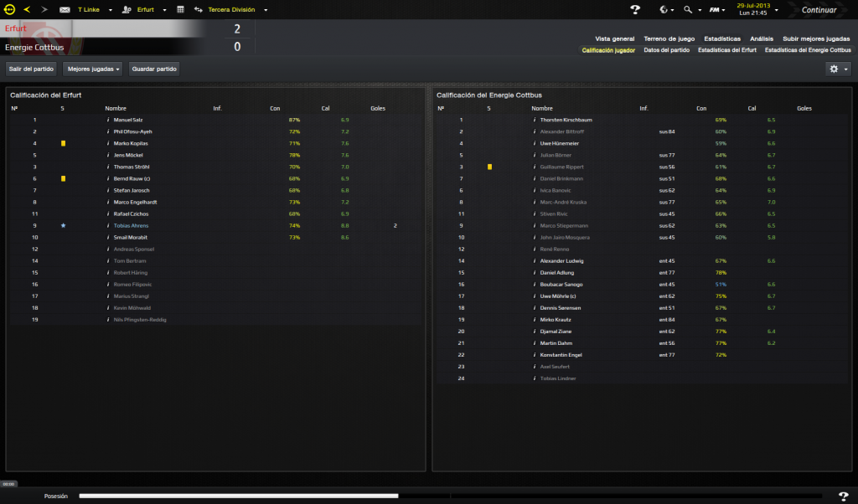Open Uwe Möhrle (c) player profile
858x504 pixels.
557,296
